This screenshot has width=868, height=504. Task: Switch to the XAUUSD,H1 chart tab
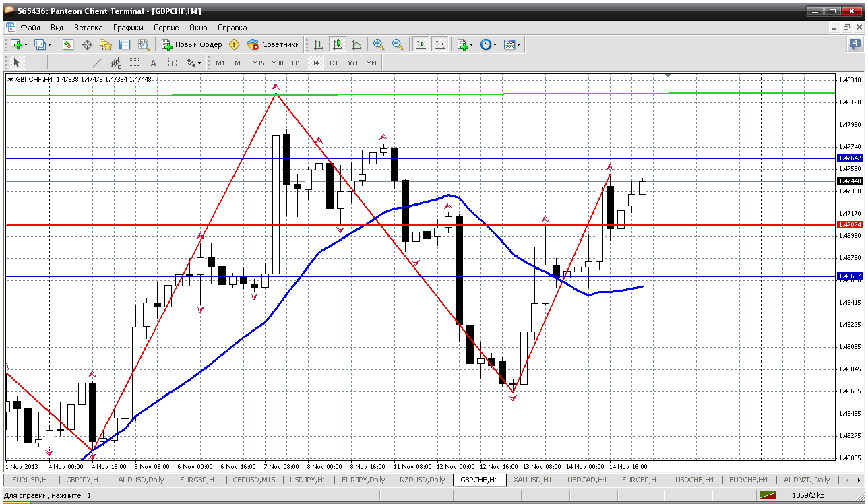pos(532,480)
